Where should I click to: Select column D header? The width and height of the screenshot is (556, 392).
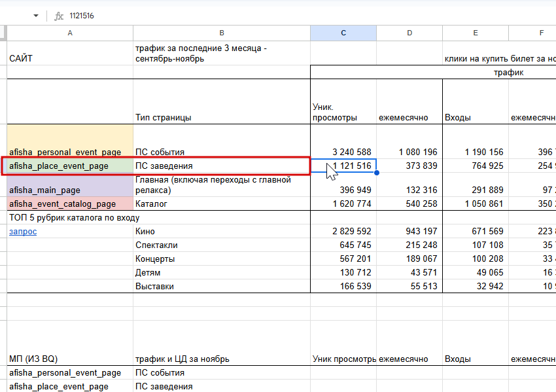[409, 33]
